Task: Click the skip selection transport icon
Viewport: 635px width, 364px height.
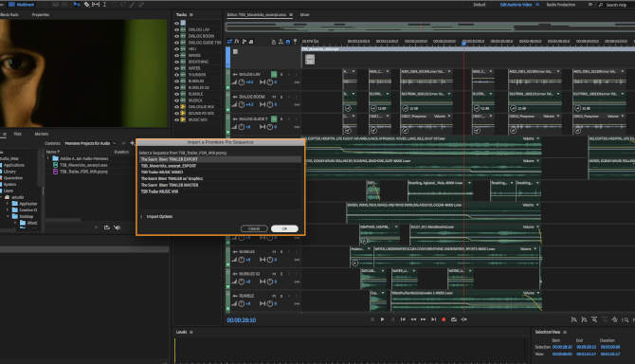Action: click(x=464, y=319)
